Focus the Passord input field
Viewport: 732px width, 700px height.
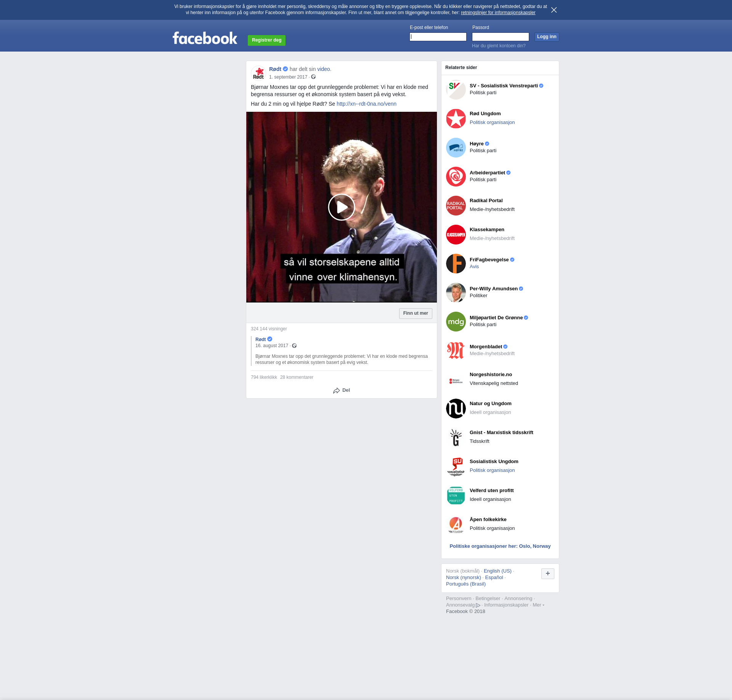501,37
